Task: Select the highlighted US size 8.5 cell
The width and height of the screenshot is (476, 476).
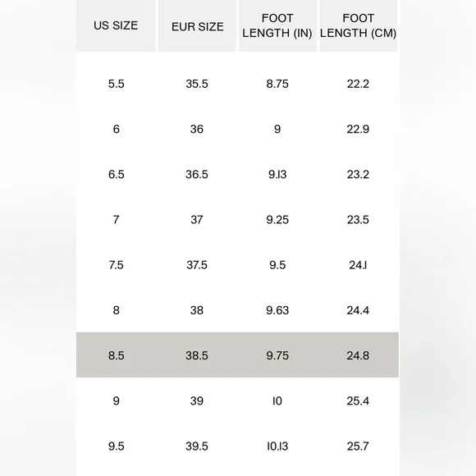Action: point(117,355)
